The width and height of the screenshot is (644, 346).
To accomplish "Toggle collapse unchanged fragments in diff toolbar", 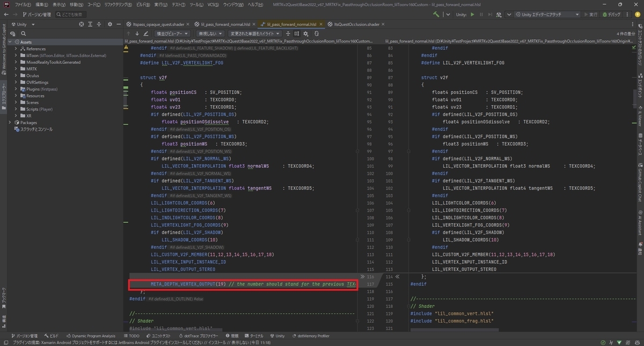I will [x=288, y=33].
